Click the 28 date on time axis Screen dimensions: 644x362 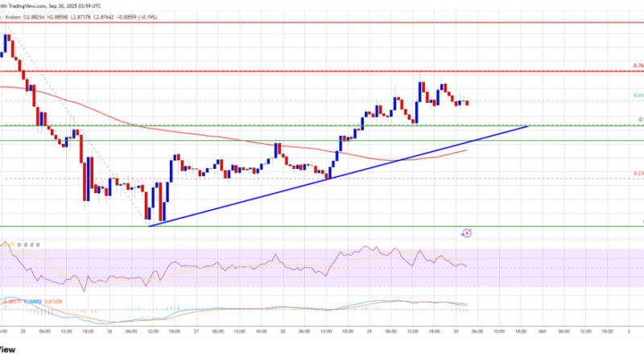(283, 331)
